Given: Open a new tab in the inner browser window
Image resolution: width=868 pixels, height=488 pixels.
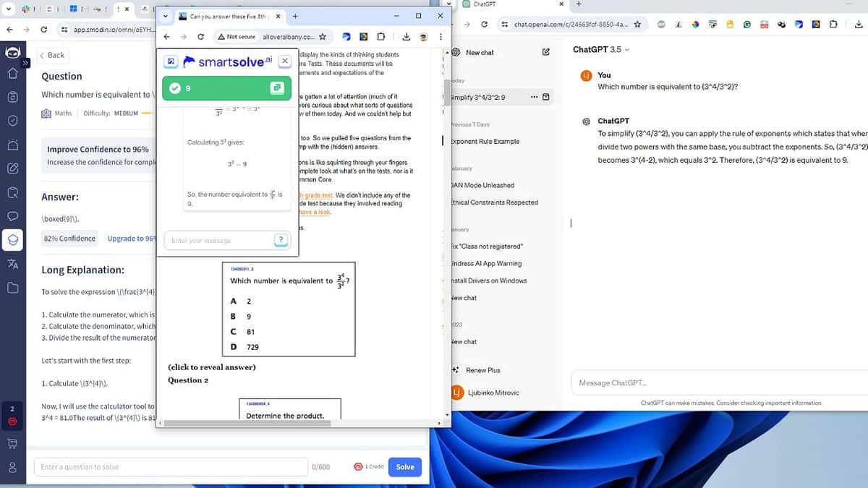Looking at the screenshot, I should tap(295, 16).
